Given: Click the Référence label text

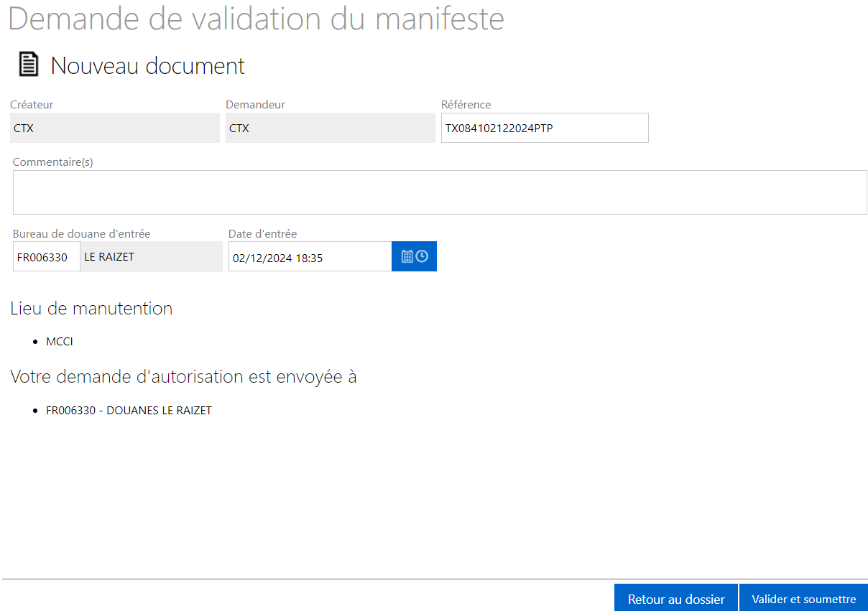Looking at the screenshot, I should point(466,104).
